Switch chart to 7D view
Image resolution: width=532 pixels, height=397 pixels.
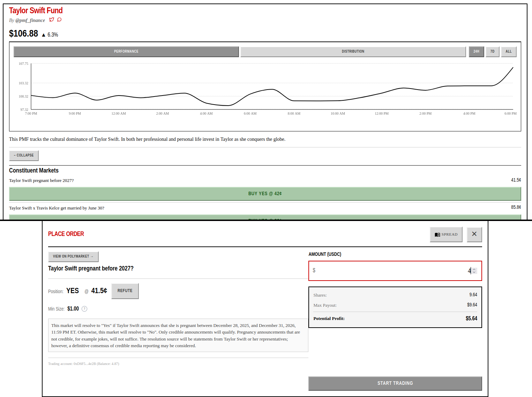[x=492, y=51]
